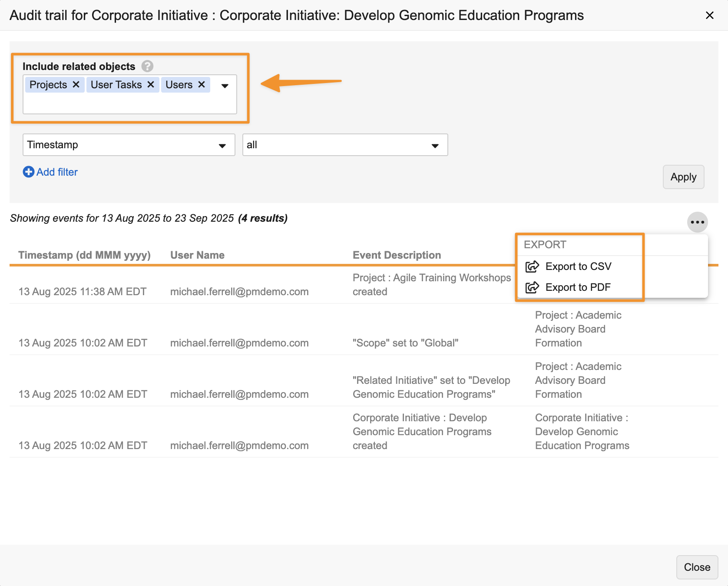Screen dimensions: 728x586
Task: Choose Export to PDF from menu
Action: click(578, 287)
